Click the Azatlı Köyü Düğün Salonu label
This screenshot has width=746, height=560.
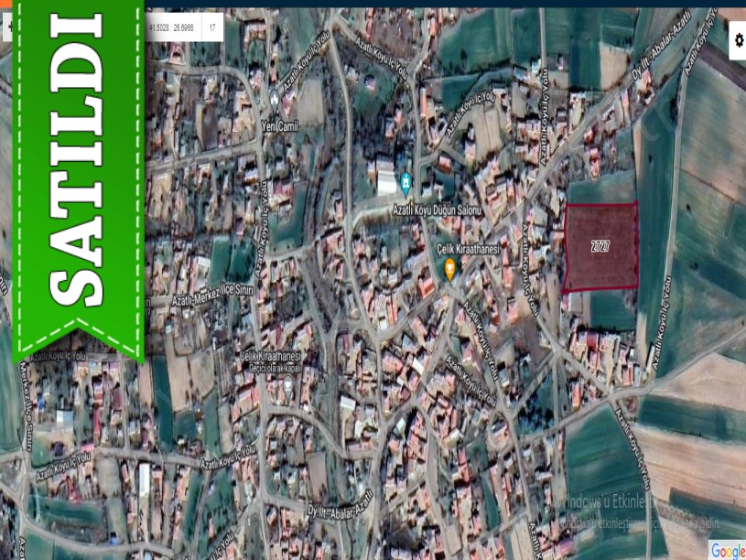click(436, 210)
